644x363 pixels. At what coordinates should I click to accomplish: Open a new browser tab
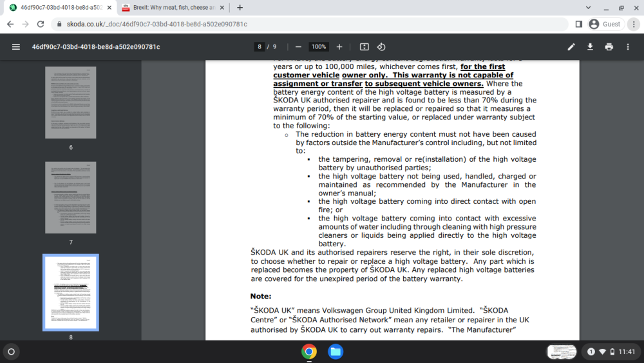coord(240,7)
